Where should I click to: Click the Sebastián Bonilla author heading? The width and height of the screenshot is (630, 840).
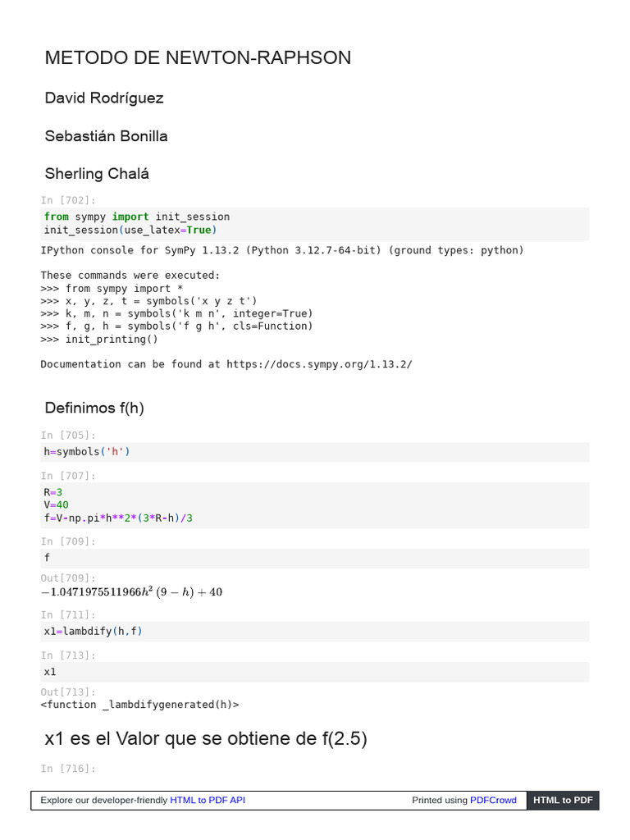point(106,136)
